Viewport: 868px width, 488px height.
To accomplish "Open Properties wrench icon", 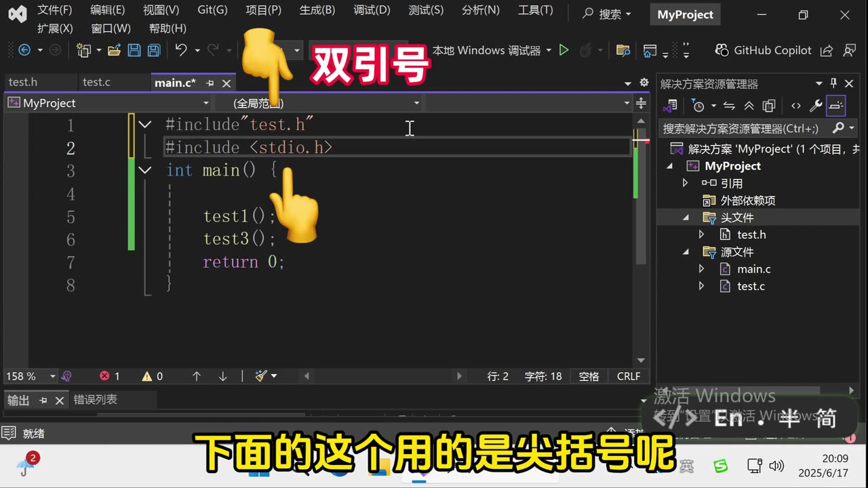I will pyautogui.click(x=816, y=106).
